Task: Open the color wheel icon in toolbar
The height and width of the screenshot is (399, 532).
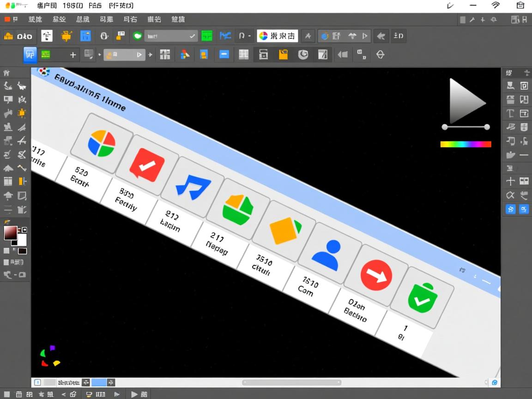Action: pyautogui.click(x=263, y=36)
